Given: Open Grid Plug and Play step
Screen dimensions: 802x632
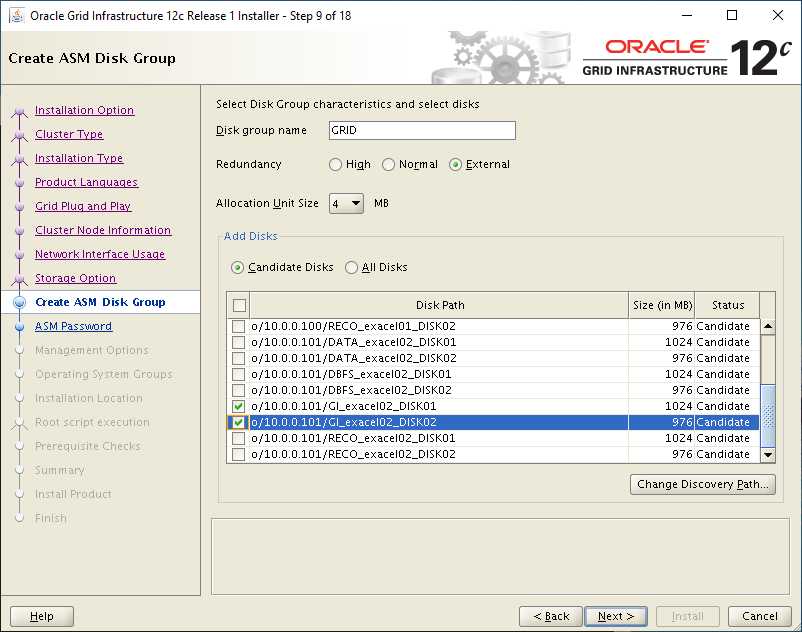Looking at the screenshot, I should 83,207.
